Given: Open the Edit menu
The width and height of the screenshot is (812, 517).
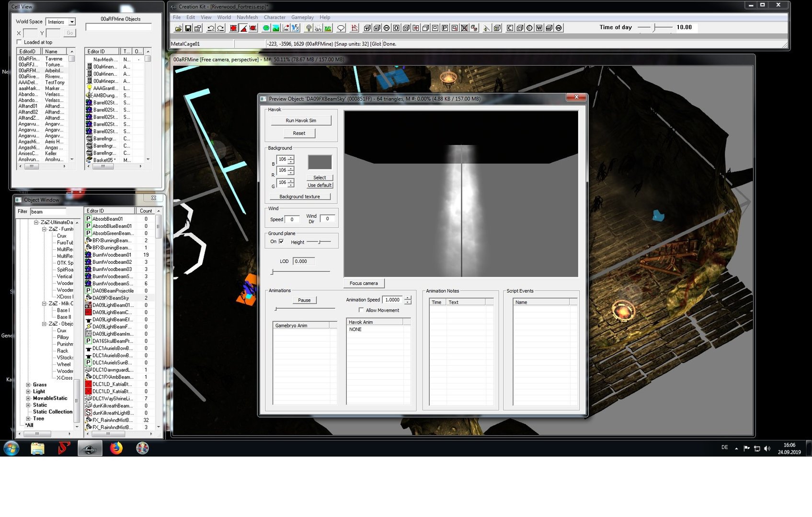Looking at the screenshot, I should click(x=191, y=17).
